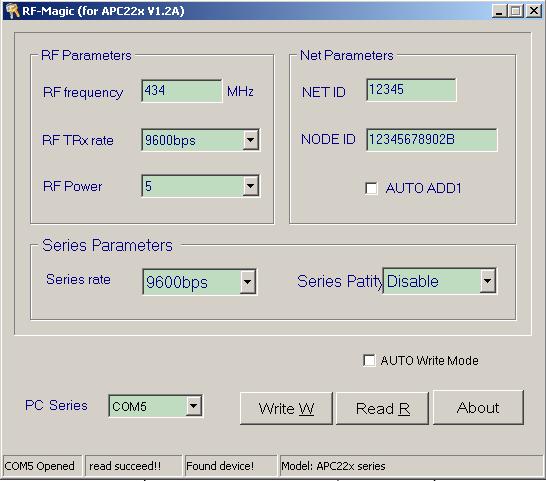
Task: Click the 'Found device!' status entry
Action: coord(220,466)
